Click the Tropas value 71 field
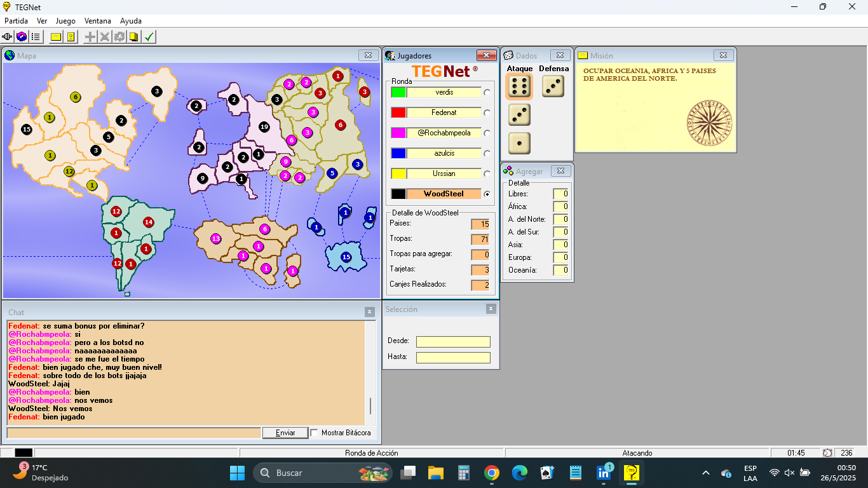 pos(480,240)
